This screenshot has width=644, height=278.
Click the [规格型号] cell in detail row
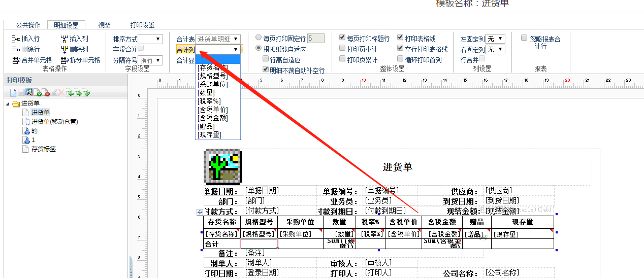click(x=259, y=234)
